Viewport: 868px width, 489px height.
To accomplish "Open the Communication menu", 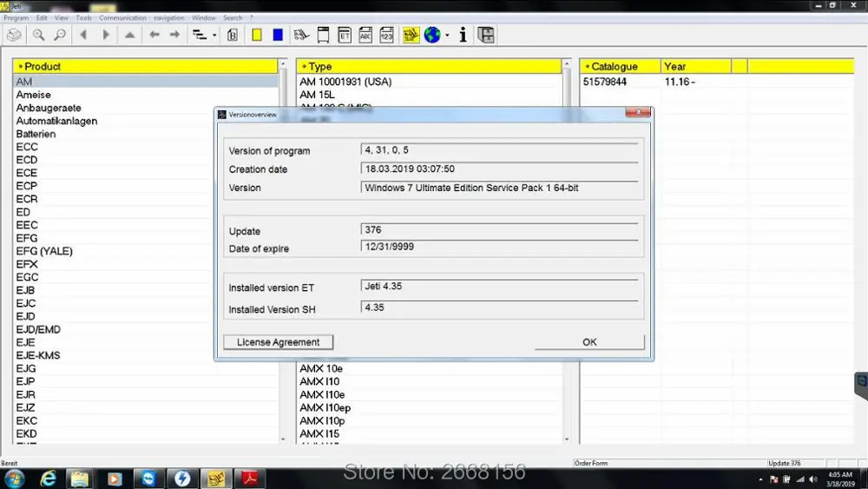I will point(123,17).
